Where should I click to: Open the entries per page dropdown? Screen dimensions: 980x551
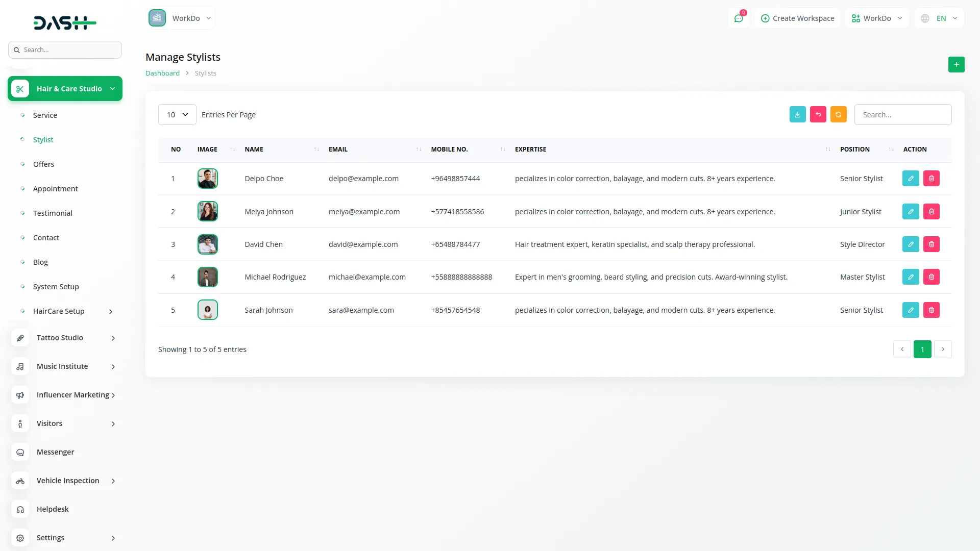point(177,115)
